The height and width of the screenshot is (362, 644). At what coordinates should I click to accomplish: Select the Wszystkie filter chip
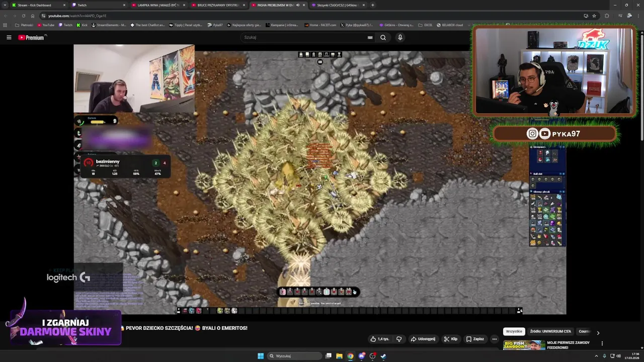pyautogui.click(x=514, y=331)
